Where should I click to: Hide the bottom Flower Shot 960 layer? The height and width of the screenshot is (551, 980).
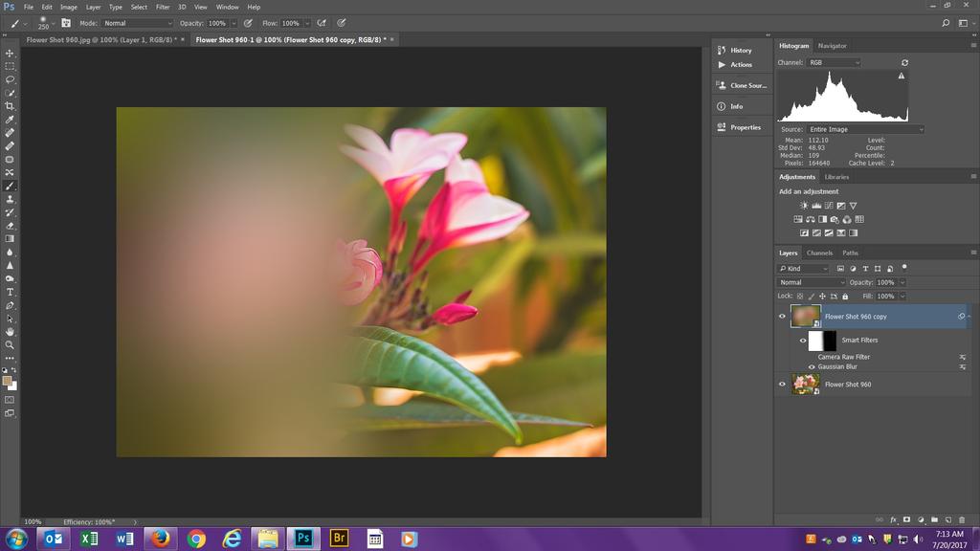(x=782, y=385)
